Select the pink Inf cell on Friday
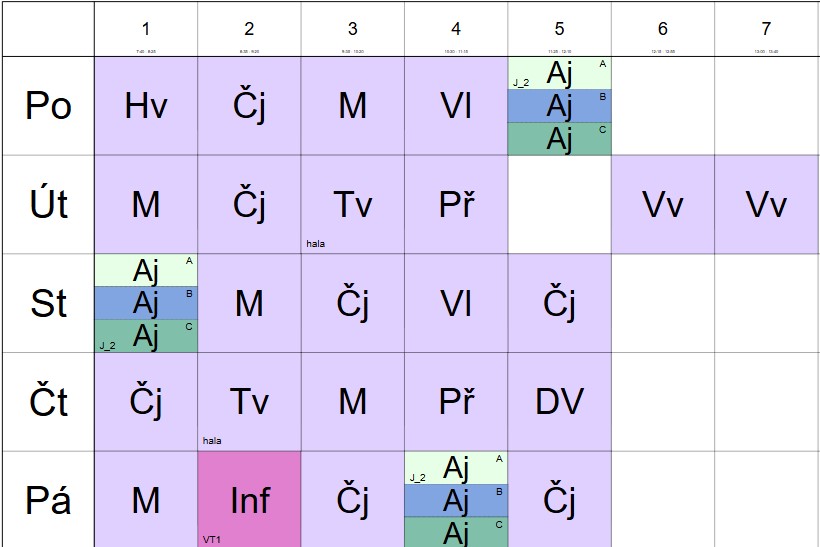The width and height of the screenshot is (820, 547). coord(249,499)
